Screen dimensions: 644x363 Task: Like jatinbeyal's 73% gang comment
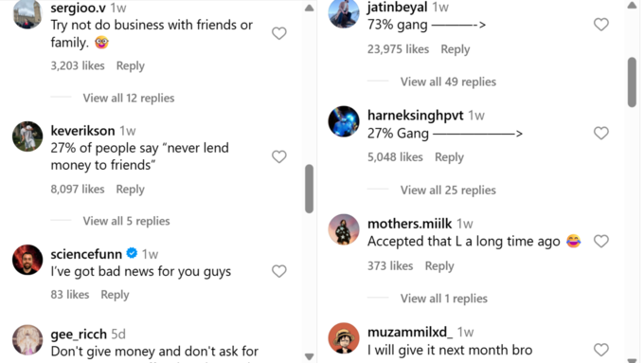[x=600, y=25]
